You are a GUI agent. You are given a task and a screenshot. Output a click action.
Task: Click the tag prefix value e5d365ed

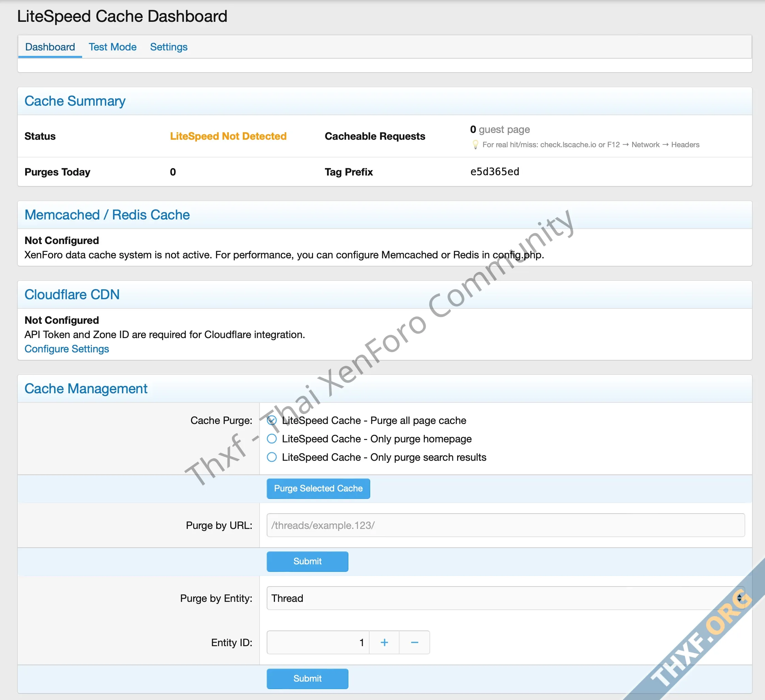[x=495, y=172]
